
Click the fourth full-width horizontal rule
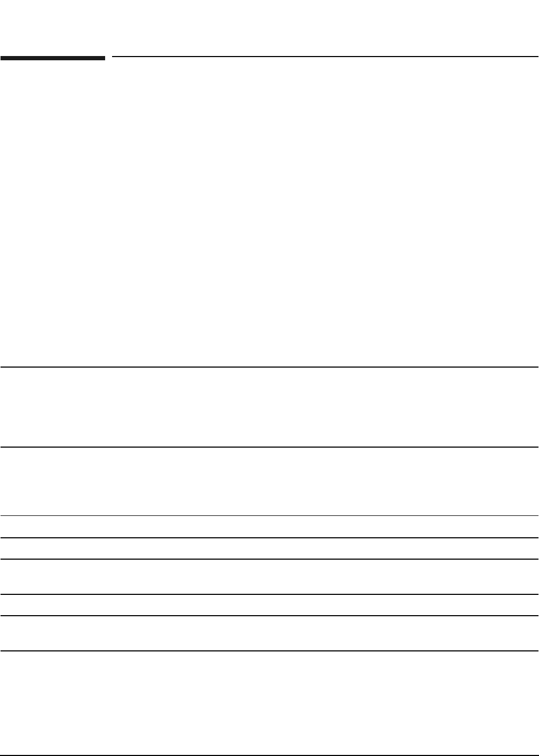[x=269, y=538]
